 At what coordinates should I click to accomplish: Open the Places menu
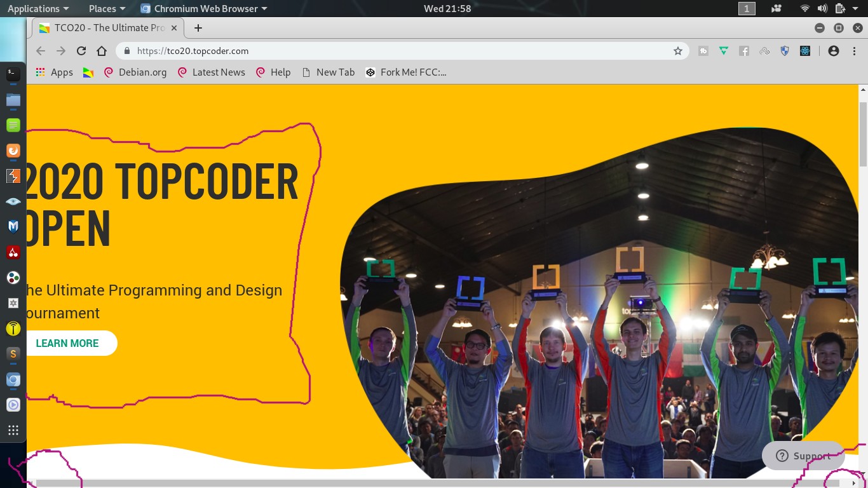pos(107,8)
